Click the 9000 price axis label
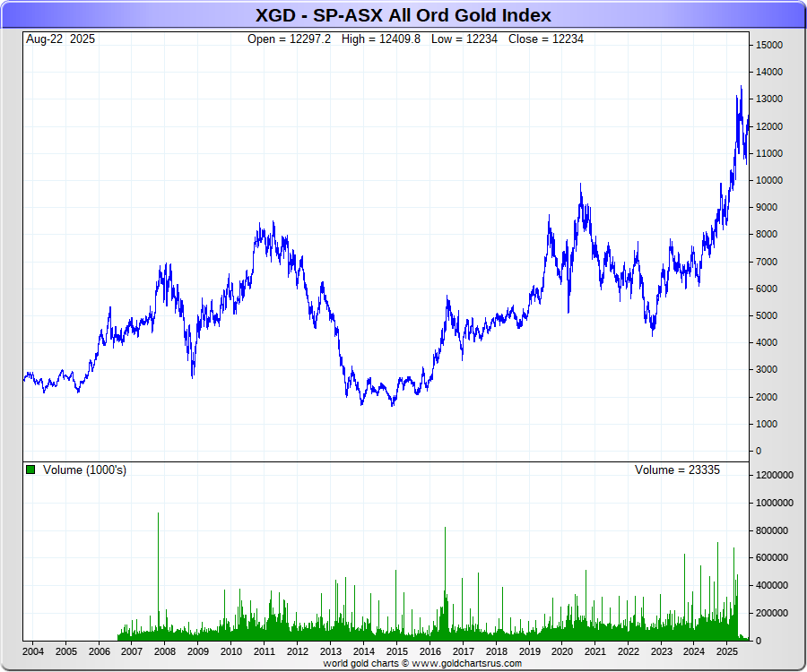The height and width of the screenshot is (672, 807). click(767, 207)
